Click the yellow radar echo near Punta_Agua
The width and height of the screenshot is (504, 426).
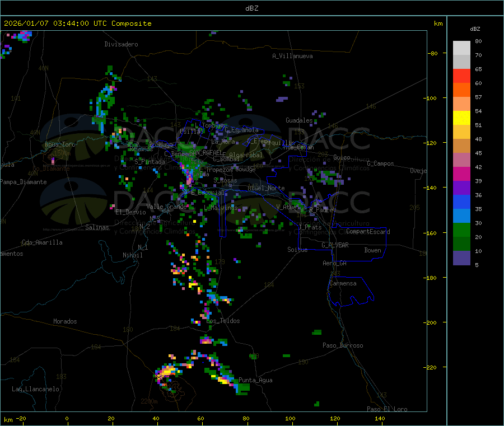(224, 381)
